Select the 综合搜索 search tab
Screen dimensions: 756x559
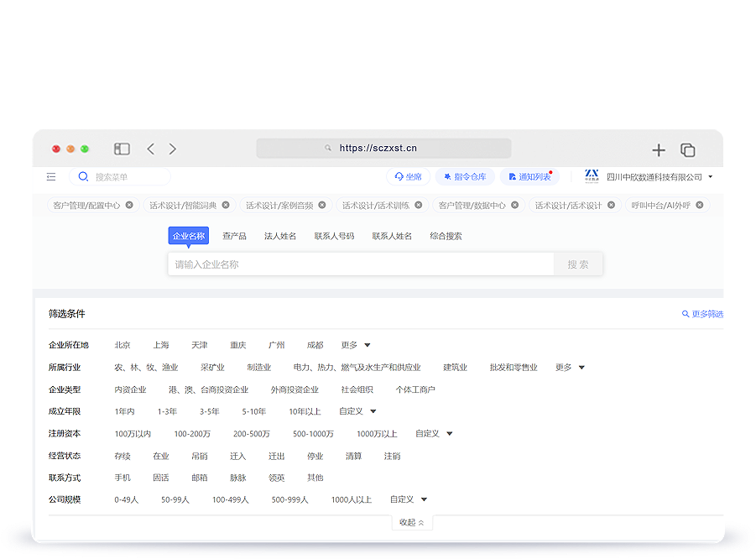pyautogui.click(x=446, y=236)
